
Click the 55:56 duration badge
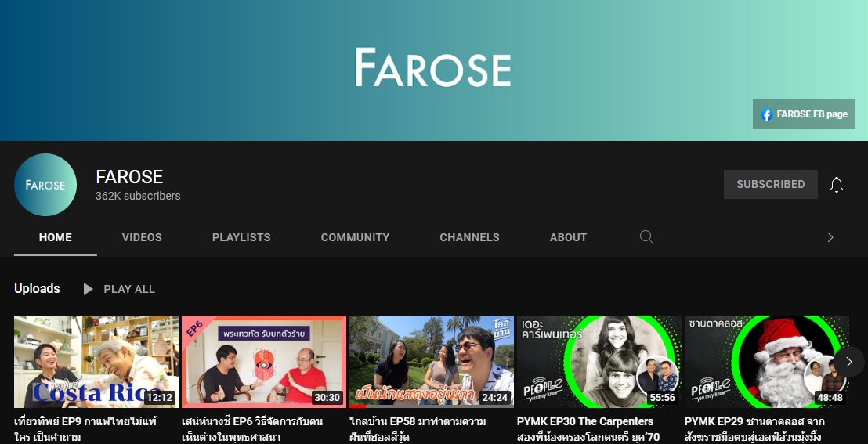tap(663, 398)
